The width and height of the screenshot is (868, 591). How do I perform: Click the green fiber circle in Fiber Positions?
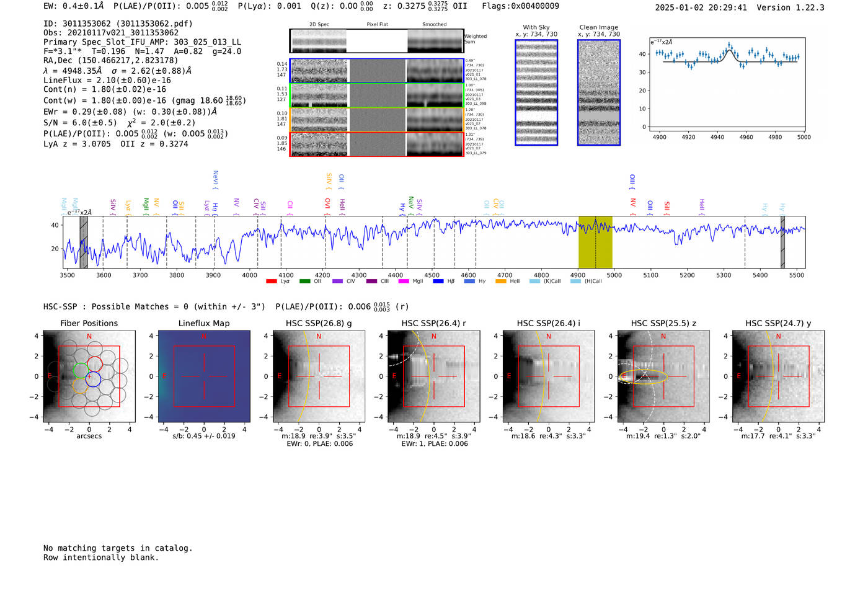click(81, 371)
